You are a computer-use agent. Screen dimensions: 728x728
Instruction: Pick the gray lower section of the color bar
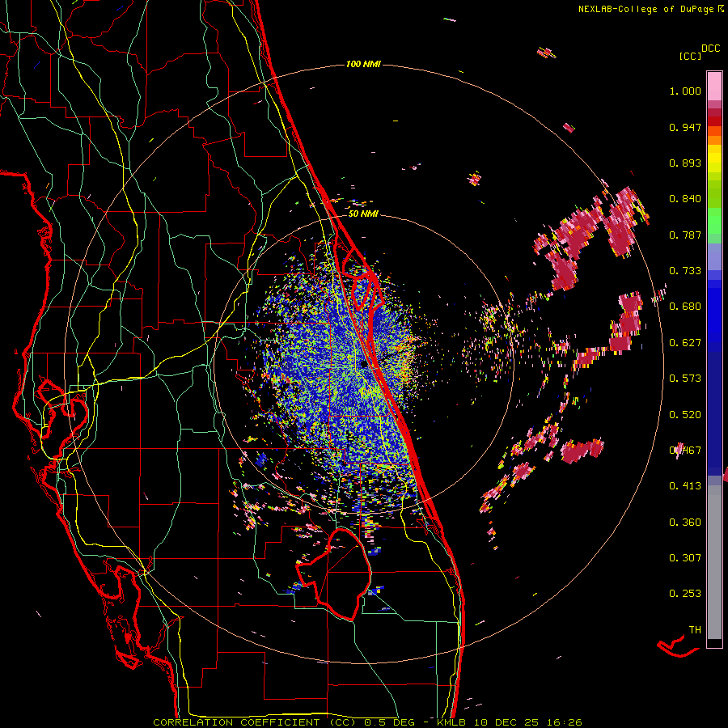[x=714, y=562]
